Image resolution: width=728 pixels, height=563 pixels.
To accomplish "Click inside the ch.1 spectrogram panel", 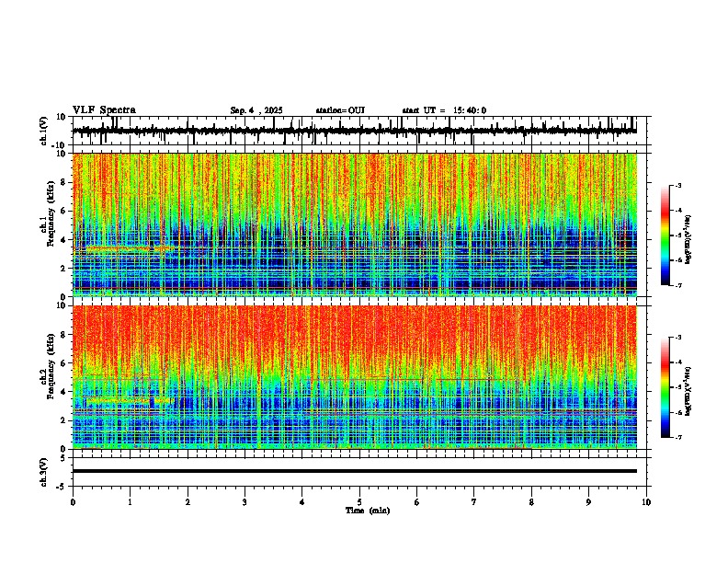I will pos(354,224).
